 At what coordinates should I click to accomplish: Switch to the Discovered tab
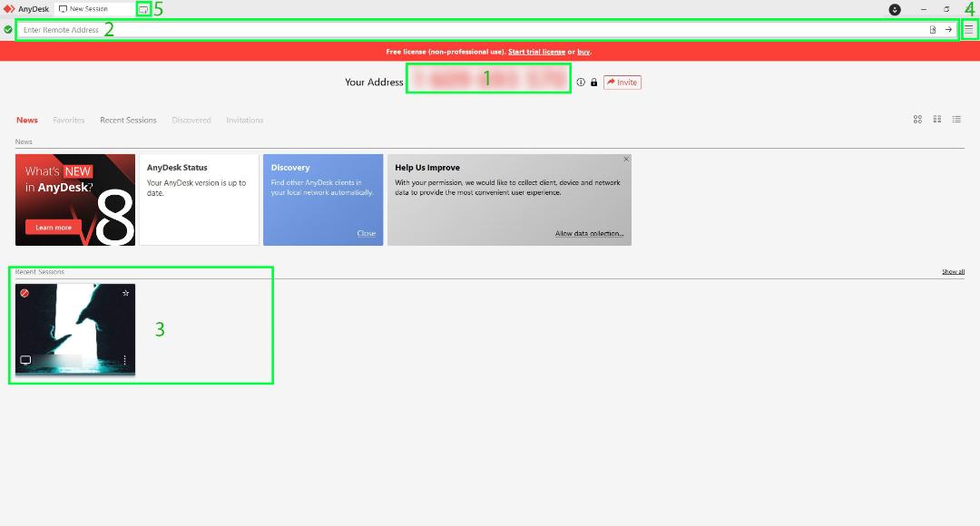(x=191, y=120)
